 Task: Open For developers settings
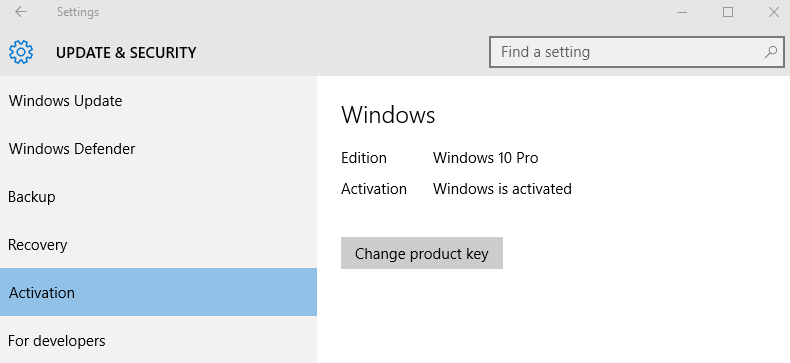click(158, 340)
